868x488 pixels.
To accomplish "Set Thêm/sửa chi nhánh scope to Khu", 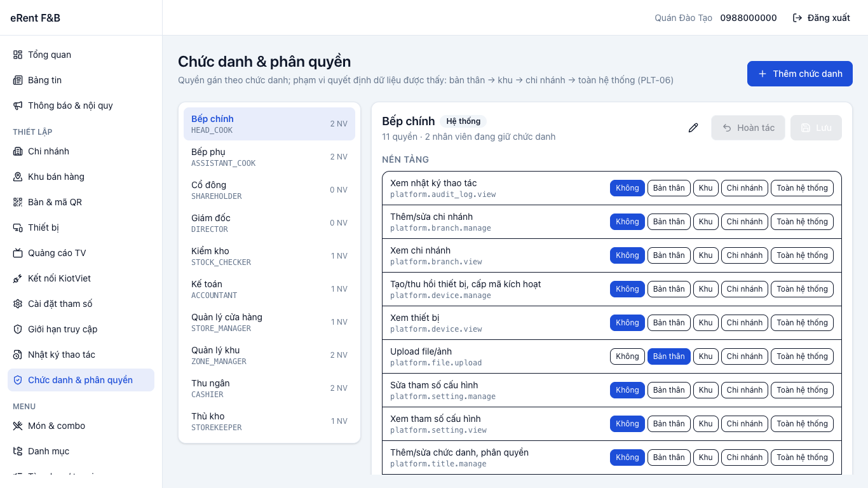I will (706, 222).
